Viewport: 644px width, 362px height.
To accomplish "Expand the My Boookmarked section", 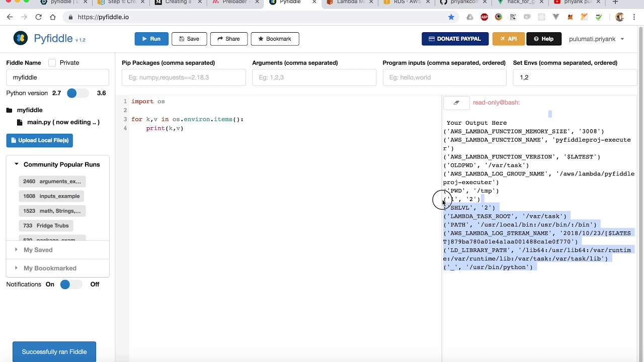I will pos(58,268).
